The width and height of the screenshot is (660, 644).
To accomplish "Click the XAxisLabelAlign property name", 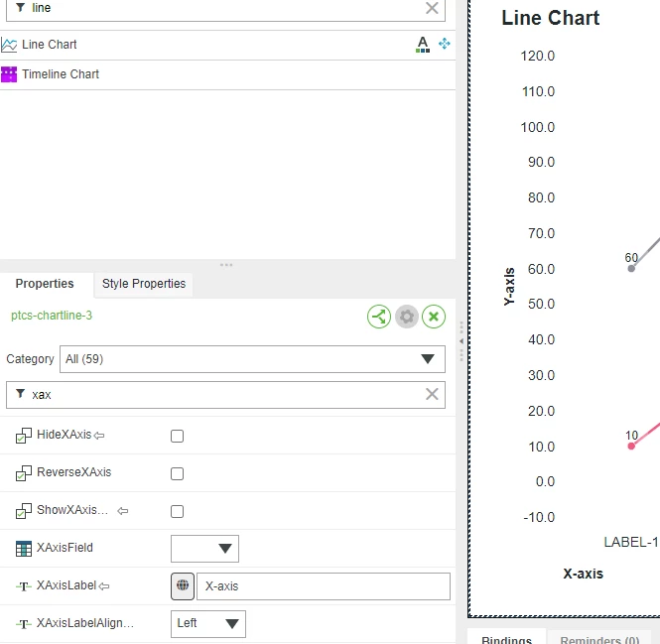I will click(x=85, y=623).
